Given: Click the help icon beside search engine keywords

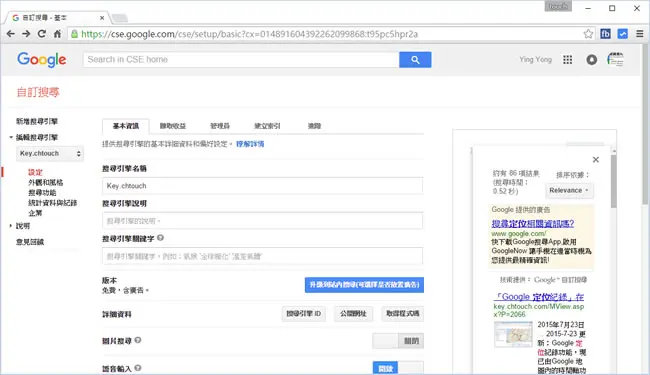Looking at the screenshot, I should coord(160,238).
